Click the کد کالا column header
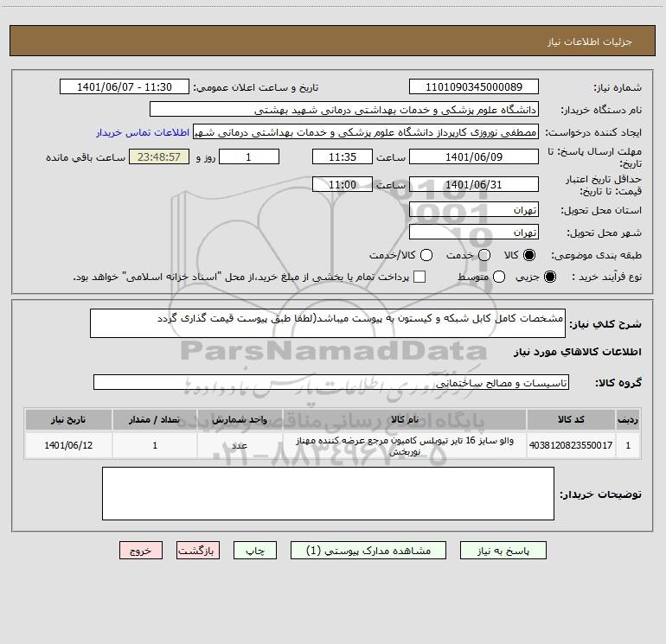 coord(571,419)
